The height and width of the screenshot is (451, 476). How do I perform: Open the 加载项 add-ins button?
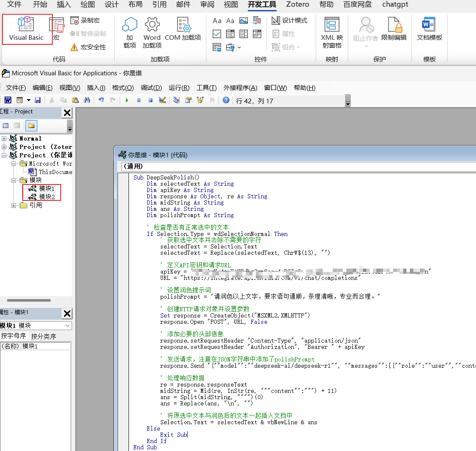[x=130, y=33]
